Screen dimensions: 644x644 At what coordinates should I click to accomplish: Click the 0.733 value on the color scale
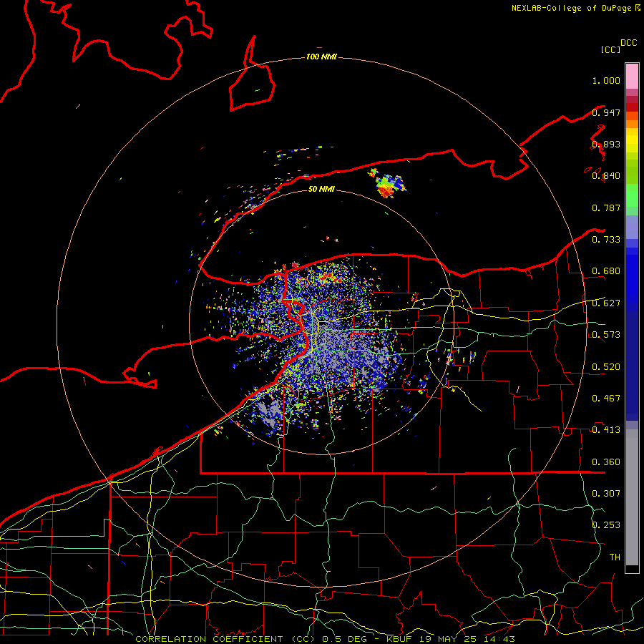pos(606,240)
